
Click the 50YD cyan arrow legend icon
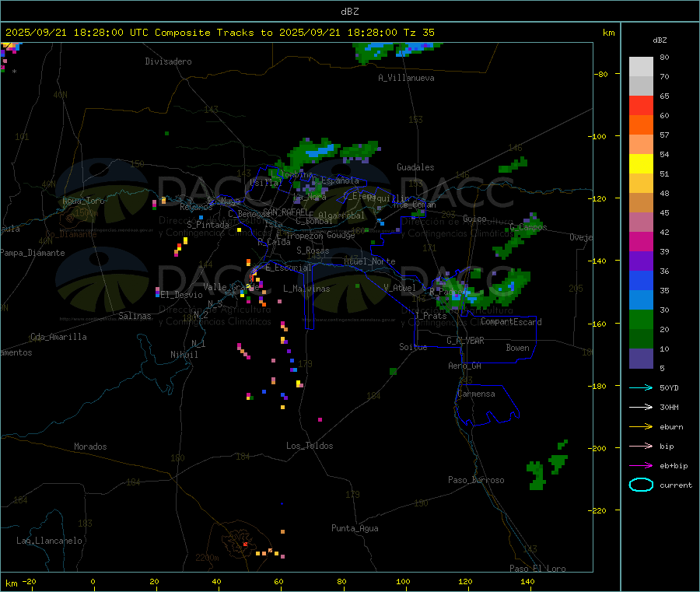pos(641,387)
